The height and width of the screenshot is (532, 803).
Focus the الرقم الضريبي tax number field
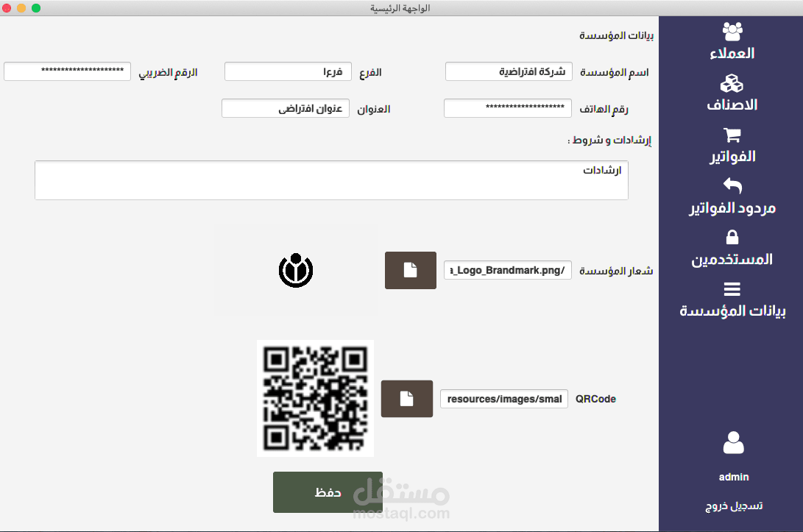coord(67,71)
